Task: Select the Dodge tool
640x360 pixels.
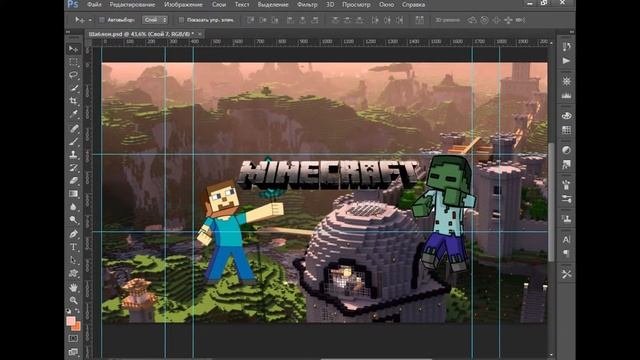Action: pos(73,220)
